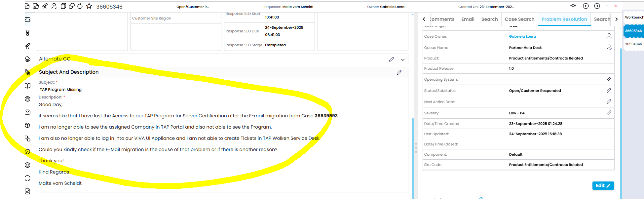Image resolution: width=644 pixels, height=199 pixels.
Task: Click Response SLO Stage Completed value
Action: [x=275, y=45]
